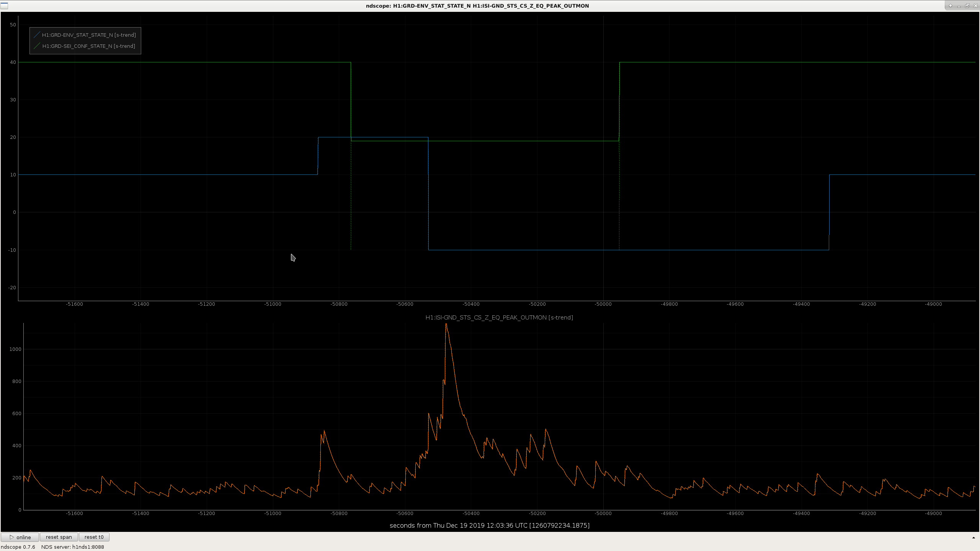This screenshot has height=551, width=980.
Task: Click the seconds-from-UTC x-axis label
Action: pos(490,525)
